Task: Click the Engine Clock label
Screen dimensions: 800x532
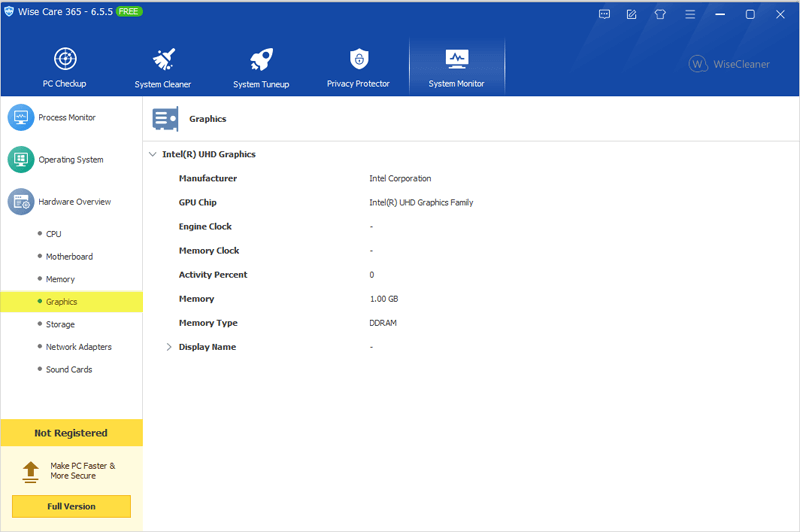Action: pos(205,226)
